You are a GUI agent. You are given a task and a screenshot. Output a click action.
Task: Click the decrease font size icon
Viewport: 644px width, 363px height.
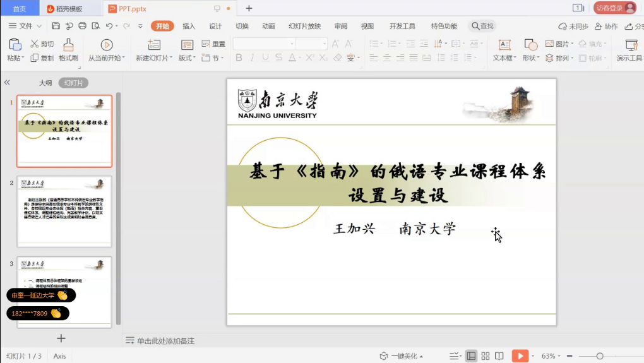pos(349,44)
